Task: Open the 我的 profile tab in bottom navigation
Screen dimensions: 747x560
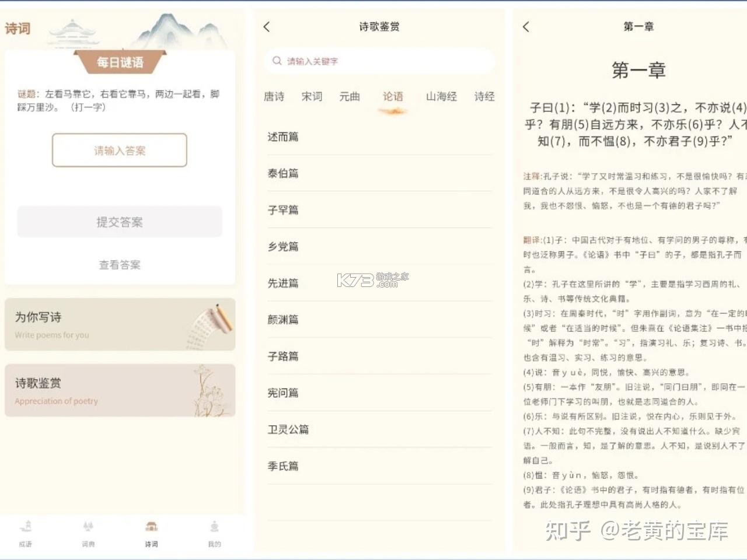Action: tap(214, 533)
